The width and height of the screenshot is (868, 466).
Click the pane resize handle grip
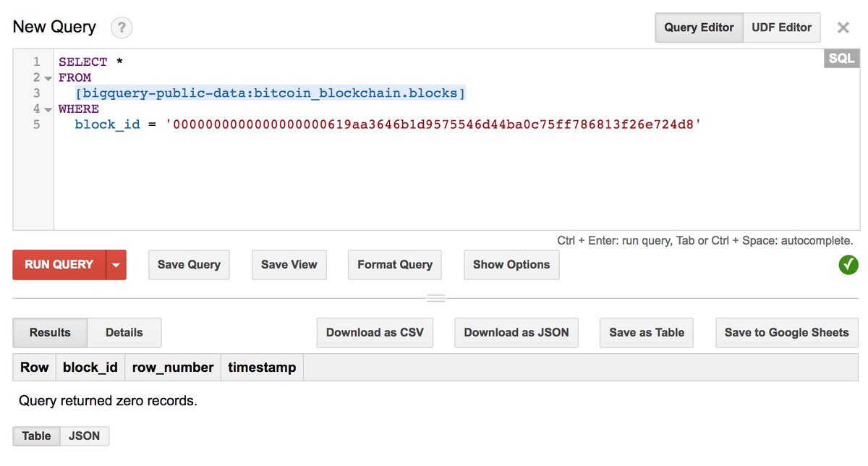[435, 298]
